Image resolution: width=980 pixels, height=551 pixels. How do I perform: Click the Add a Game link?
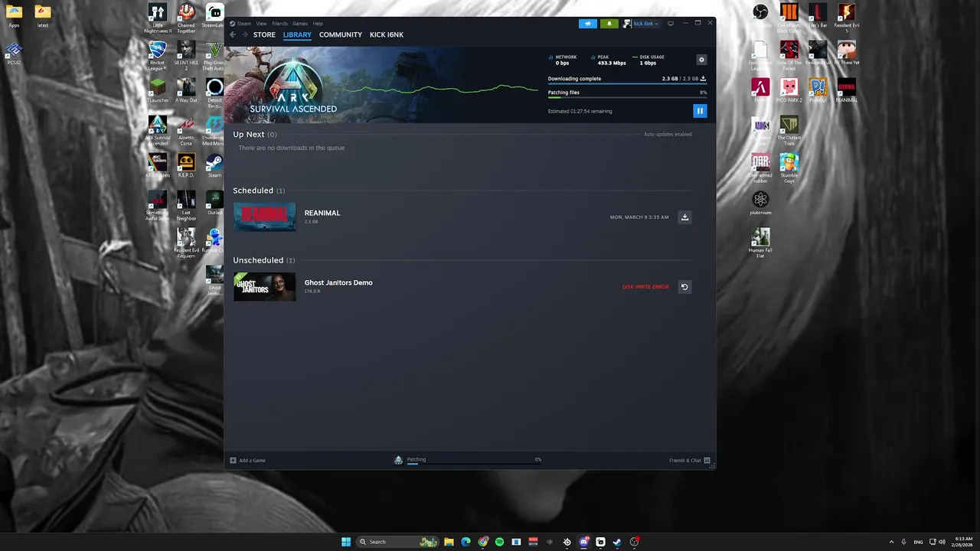252,461
